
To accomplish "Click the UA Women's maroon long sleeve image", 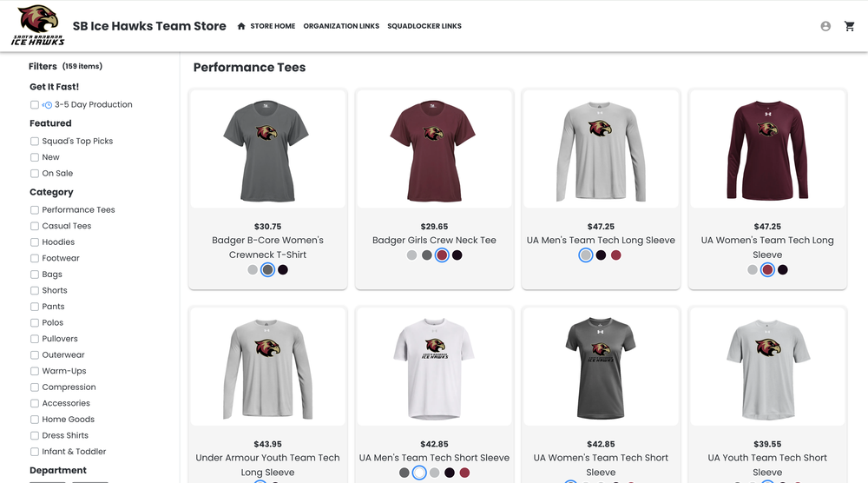I will 767,149.
